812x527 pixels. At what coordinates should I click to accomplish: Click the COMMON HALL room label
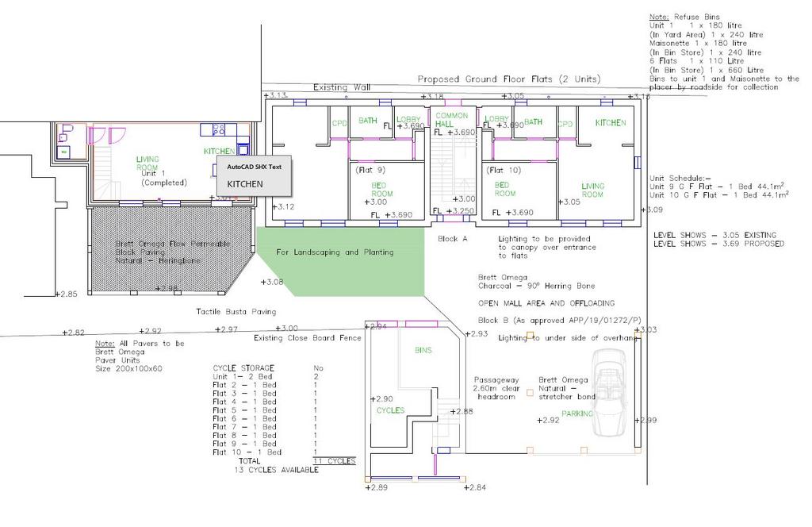point(451,120)
